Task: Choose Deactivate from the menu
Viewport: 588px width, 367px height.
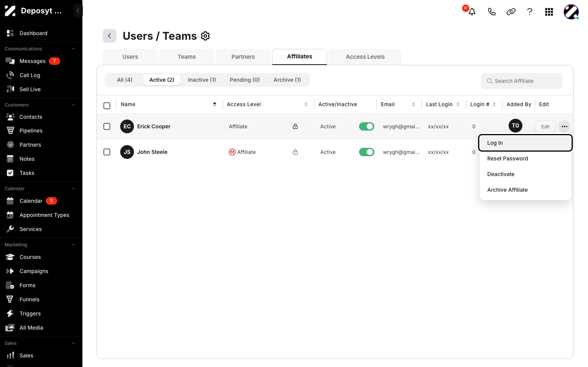Action: (x=525, y=174)
